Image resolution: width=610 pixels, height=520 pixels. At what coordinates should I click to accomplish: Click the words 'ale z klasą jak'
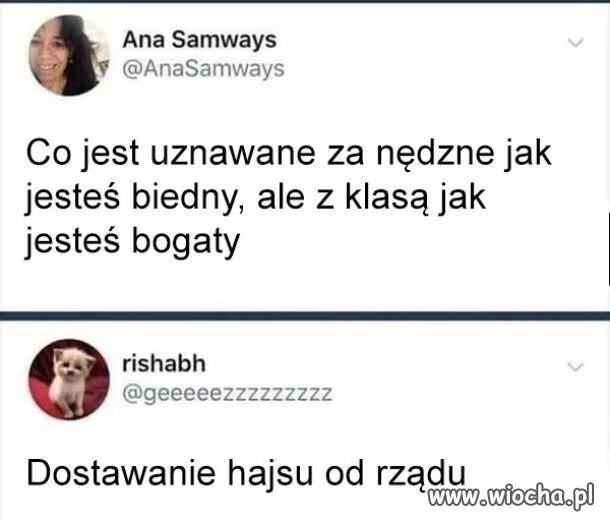click(x=372, y=197)
